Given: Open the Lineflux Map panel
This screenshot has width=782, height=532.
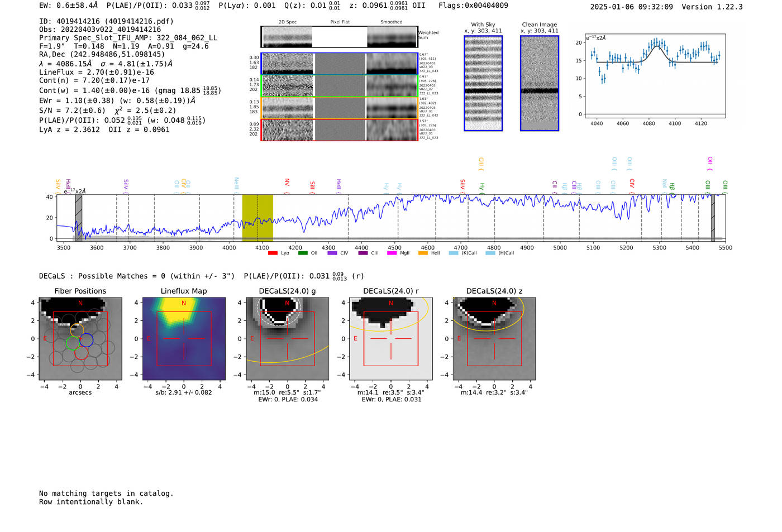Looking at the screenshot, I should click(x=184, y=339).
